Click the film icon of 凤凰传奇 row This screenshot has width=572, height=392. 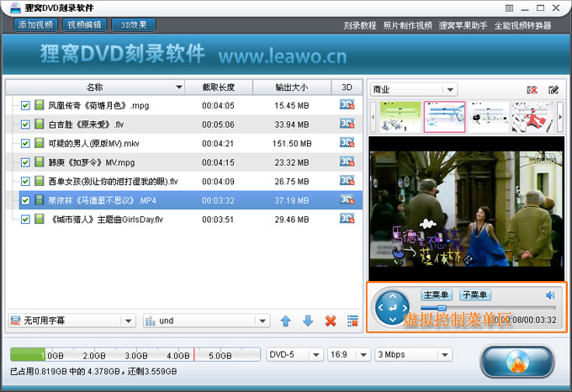(x=40, y=105)
